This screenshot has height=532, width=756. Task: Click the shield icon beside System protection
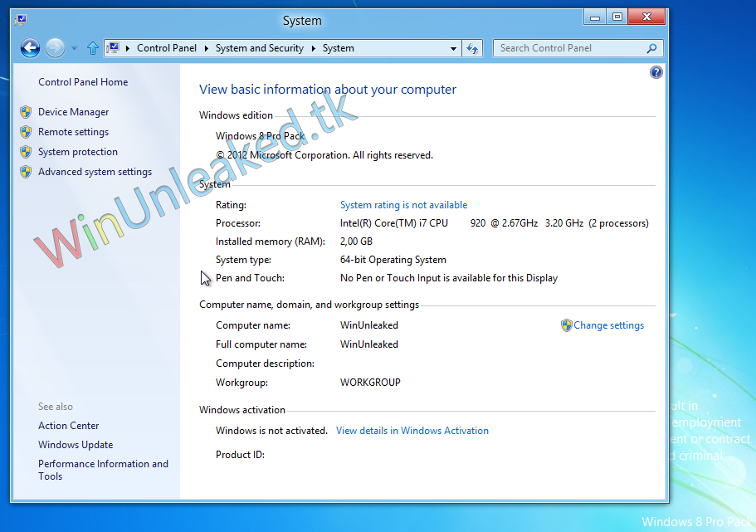tap(26, 152)
